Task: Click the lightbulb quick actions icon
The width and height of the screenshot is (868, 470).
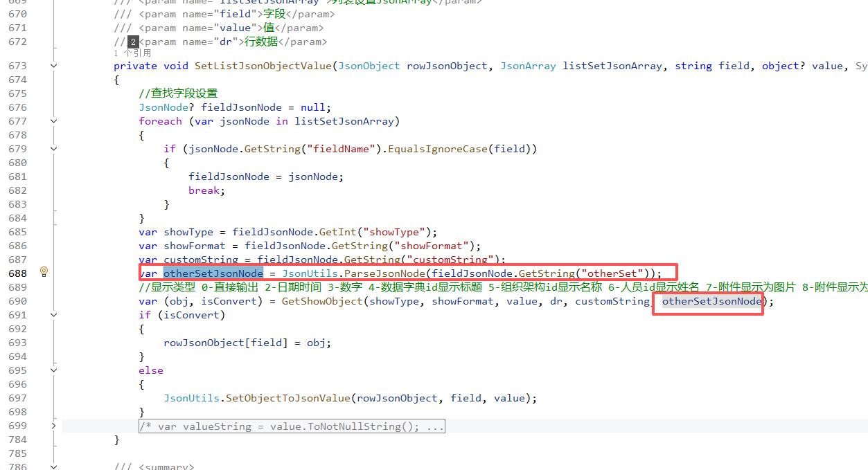Action: (x=44, y=272)
